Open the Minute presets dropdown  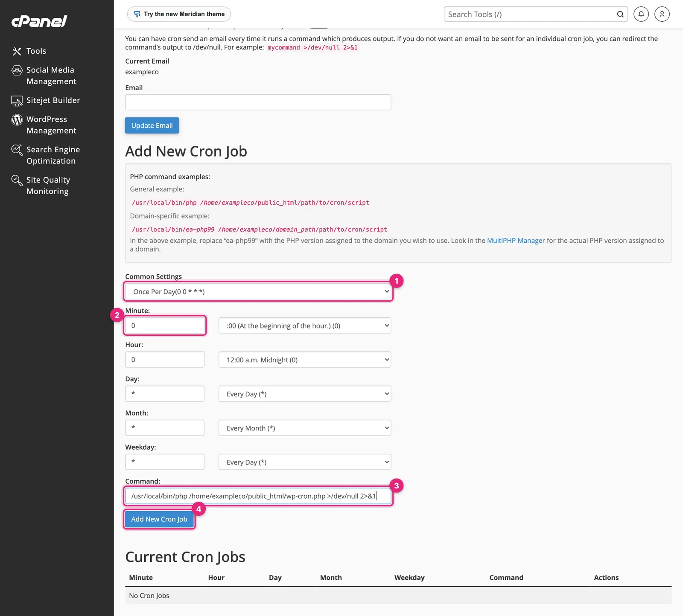pyautogui.click(x=305, y=326)
